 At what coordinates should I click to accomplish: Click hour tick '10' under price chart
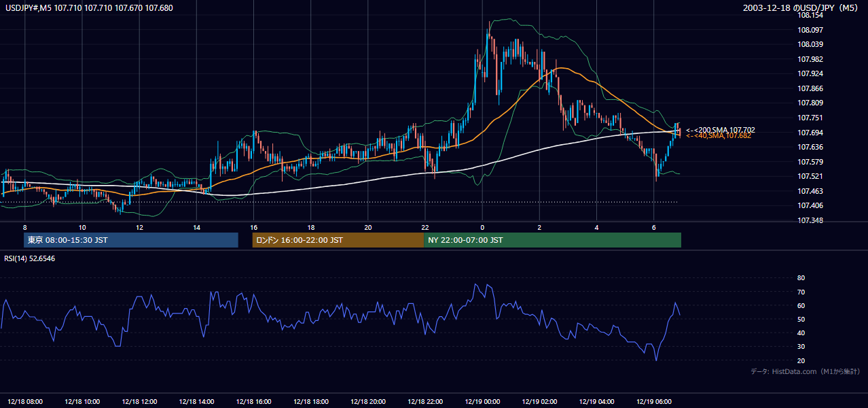(x=82, y=227)
